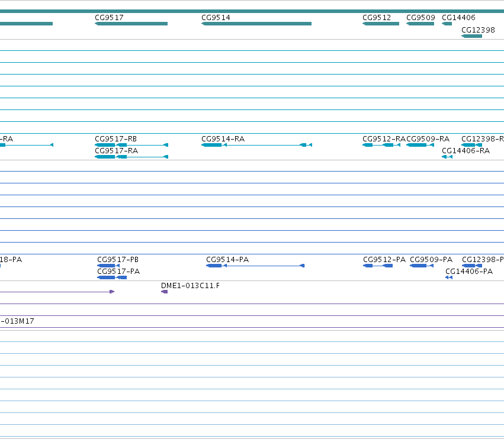Select the CG9514-RA transcript glyph
The width and height of the screenshot is (504, 439).
coord(257,145)
